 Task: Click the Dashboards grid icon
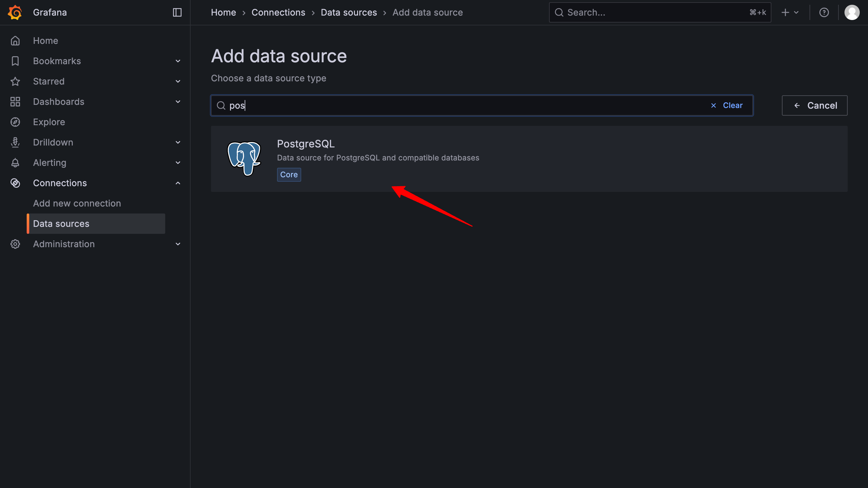coord(15,102)
